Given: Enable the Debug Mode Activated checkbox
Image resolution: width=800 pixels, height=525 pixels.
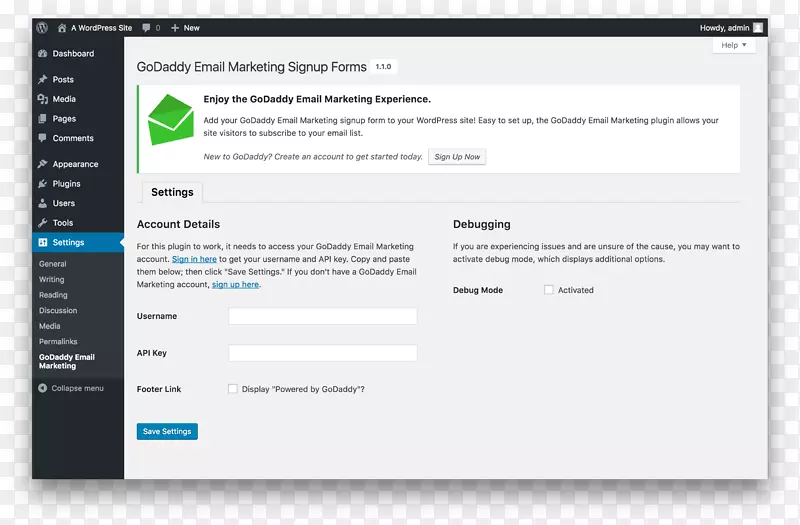Looking at the screenshot, I should [x=548, y=290].
